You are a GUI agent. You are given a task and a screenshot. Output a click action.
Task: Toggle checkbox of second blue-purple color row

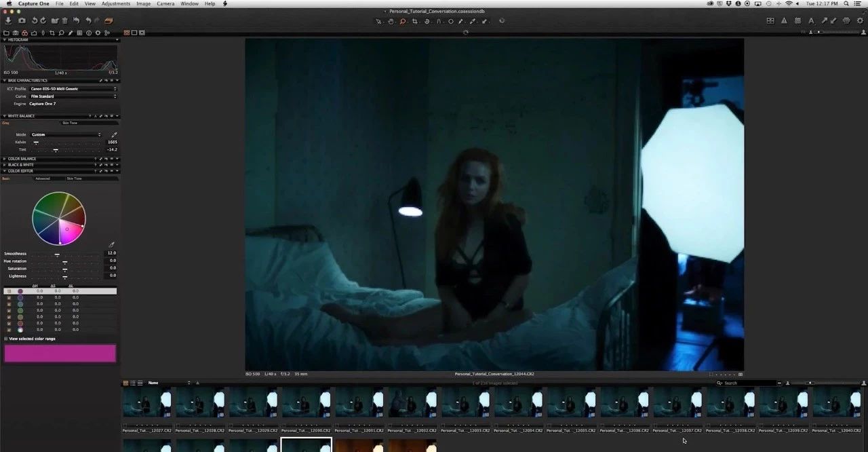pyautogui.click(x=9, y=297)
